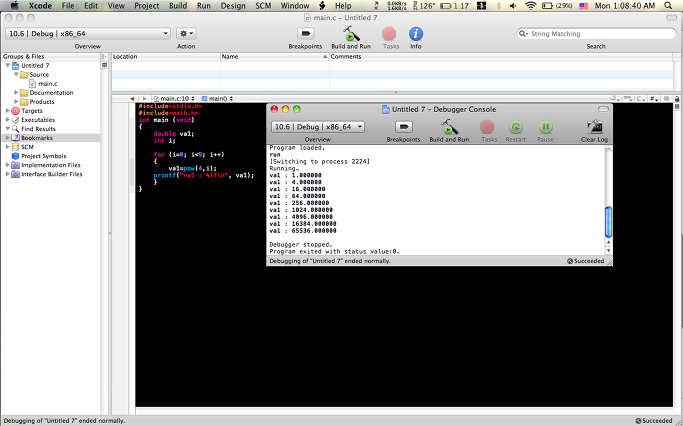Click the search magnifier in String Matching field
Screen dimensions: 683x426
click(522, 34)
